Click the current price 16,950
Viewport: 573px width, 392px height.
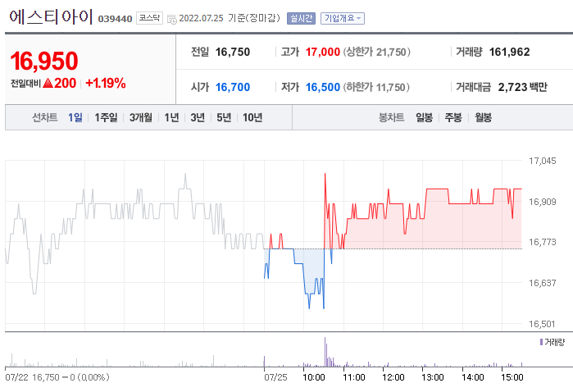[x=44, y=61]
